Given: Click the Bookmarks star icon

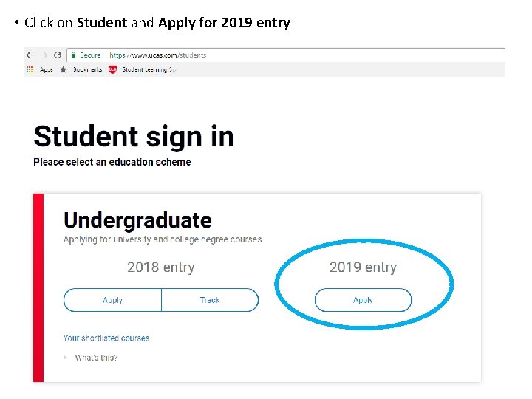Looking at the screenshot, I should (63, 69).
